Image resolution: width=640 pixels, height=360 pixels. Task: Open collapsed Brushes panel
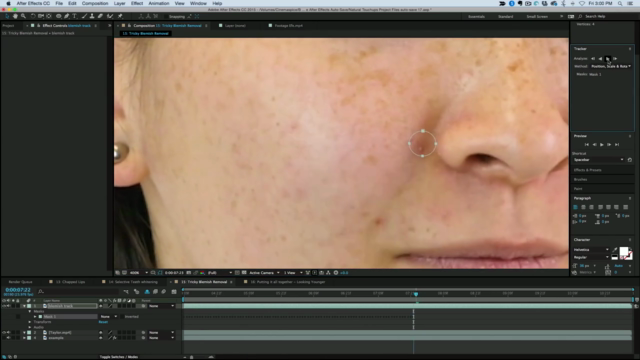(x=580, y=179)
